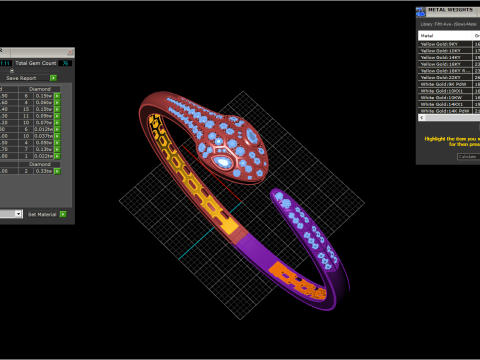Click green arrow in the 10 / 0.07tw row
480x360 pixels.
(x=57, y=123)
